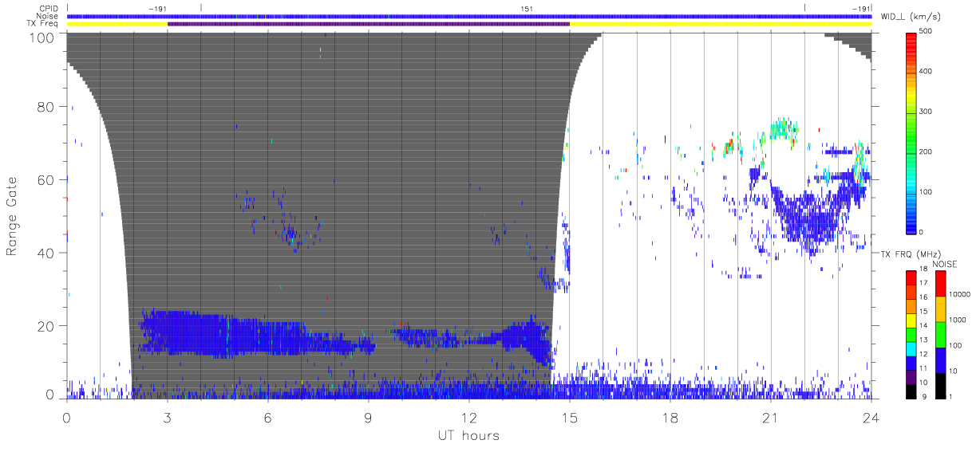Click the 500 label on WID colorbar

tap(926, 32)
